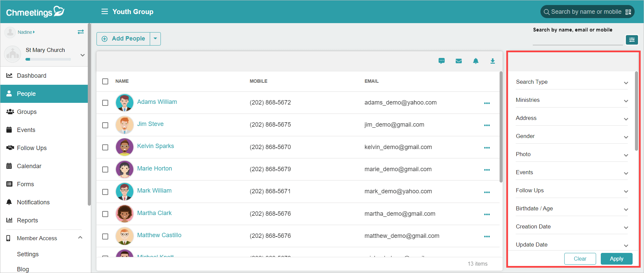
Task: Send email via envelope icon
Action: (459, 61)
